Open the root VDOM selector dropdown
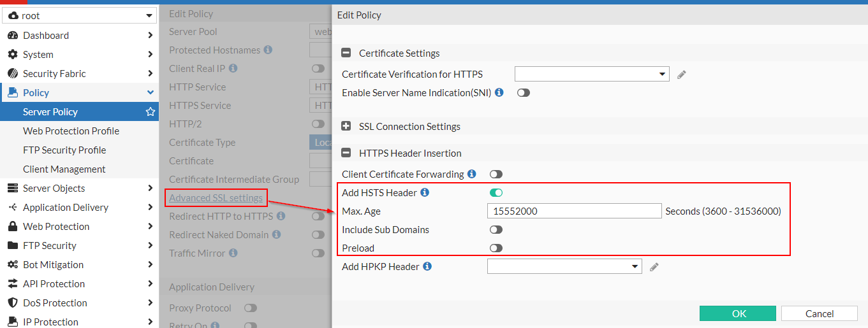The height and width of the screenshot is (328, 868). pyautogui.click(x=79, y=15)
